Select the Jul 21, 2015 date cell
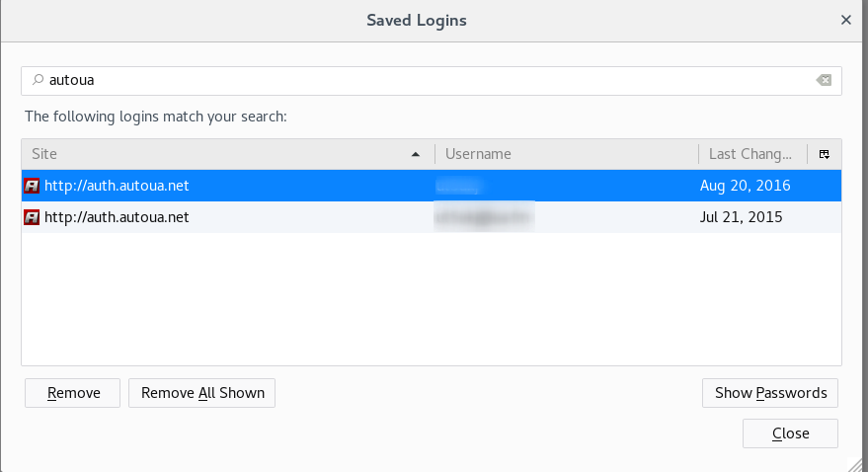 pos(741,217)
